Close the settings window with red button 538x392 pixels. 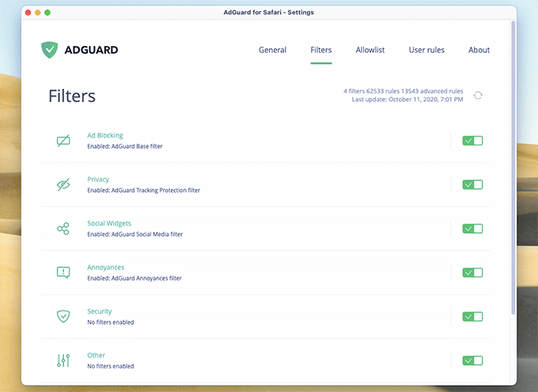point(28,13)
